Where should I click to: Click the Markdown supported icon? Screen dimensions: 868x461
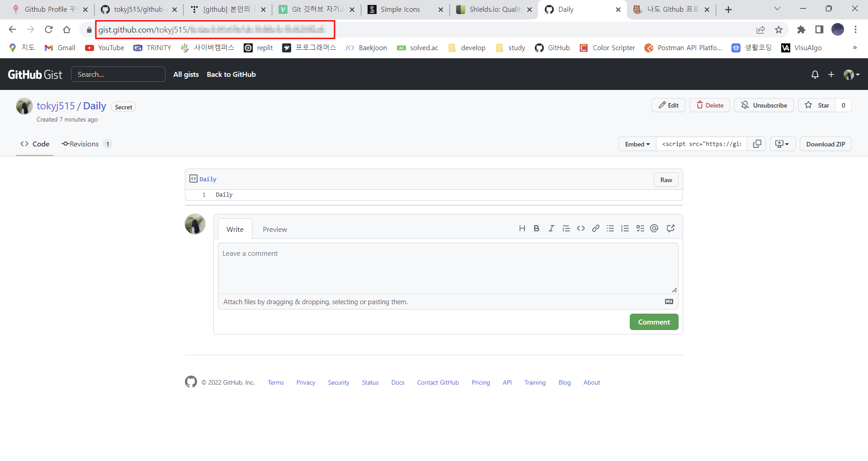[669, 301]
